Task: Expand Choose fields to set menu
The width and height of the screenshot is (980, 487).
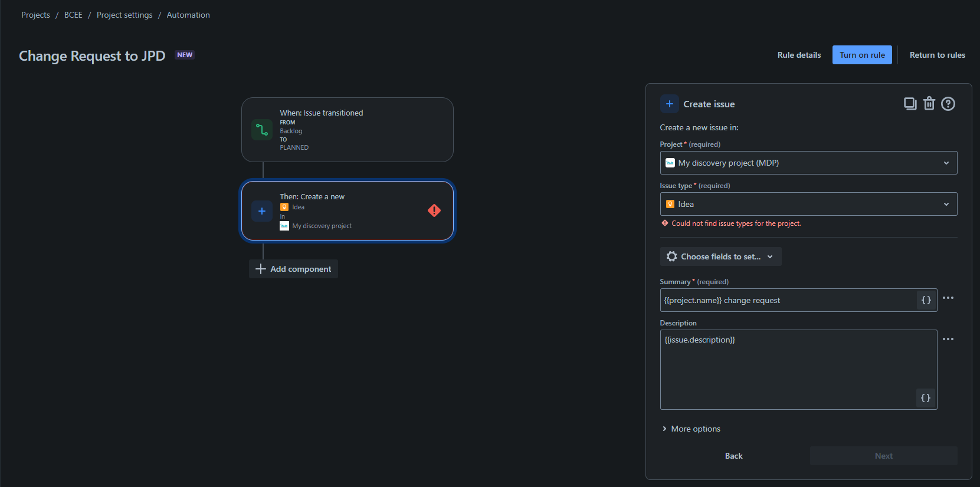Action: (720, 256)
